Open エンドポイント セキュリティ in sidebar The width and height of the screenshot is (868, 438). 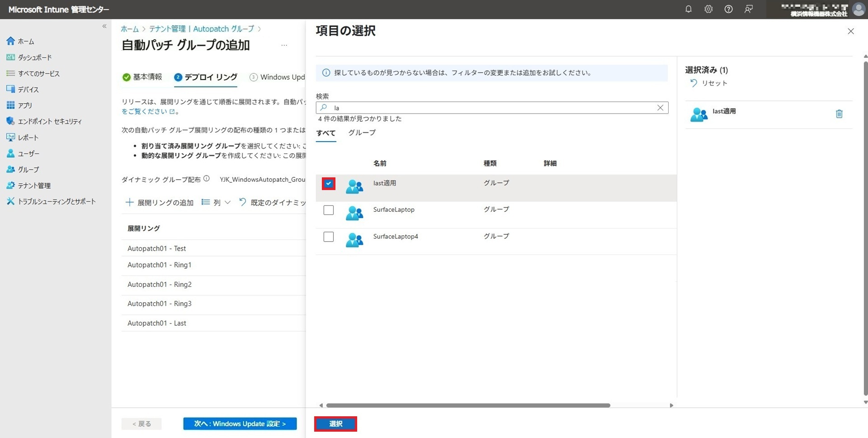44,121
